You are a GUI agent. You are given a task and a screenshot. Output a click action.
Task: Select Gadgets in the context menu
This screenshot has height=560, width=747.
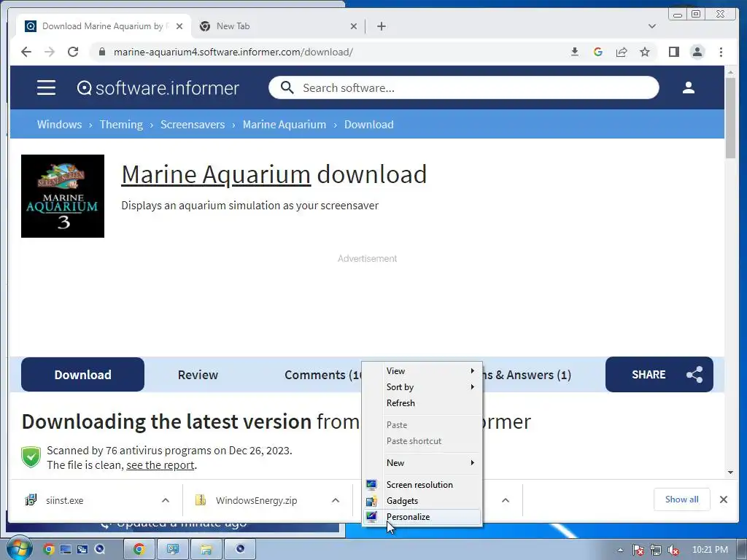pos(422,501)
